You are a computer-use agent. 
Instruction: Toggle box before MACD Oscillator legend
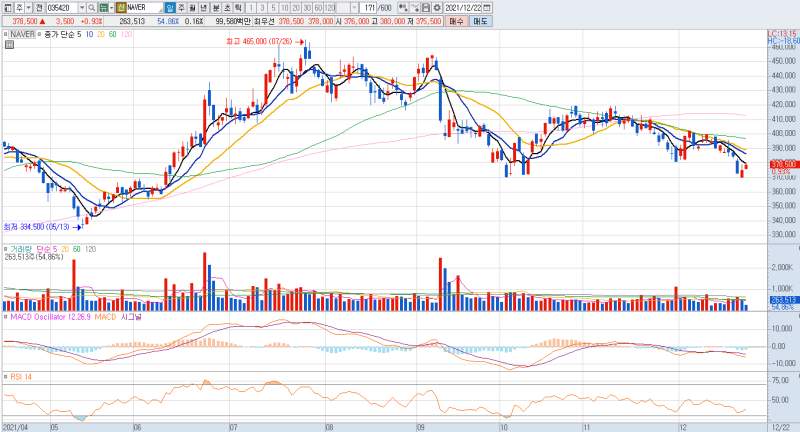(6, 317)
